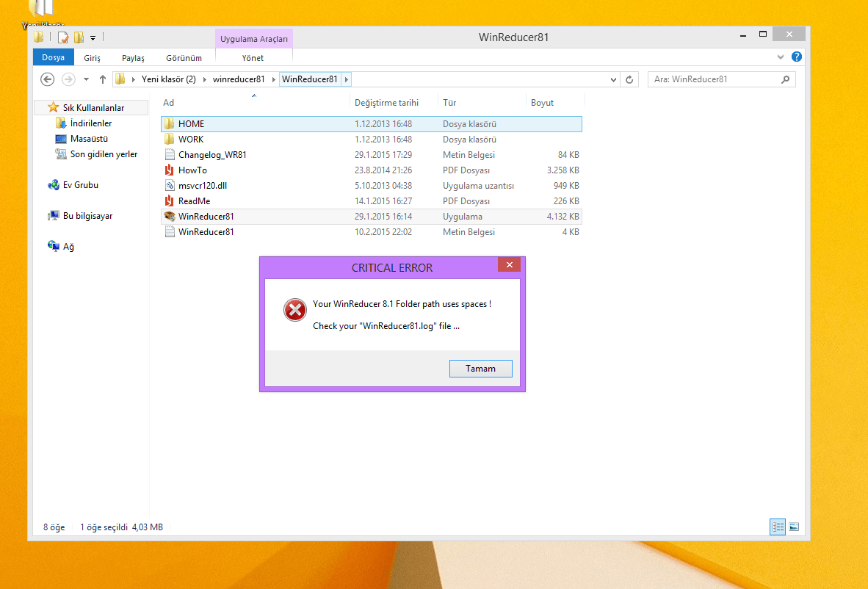The width and height of the screenshot is (868, 589).
Task: Click Yeni klasör (2) breadcrumb
Action: 168,79
